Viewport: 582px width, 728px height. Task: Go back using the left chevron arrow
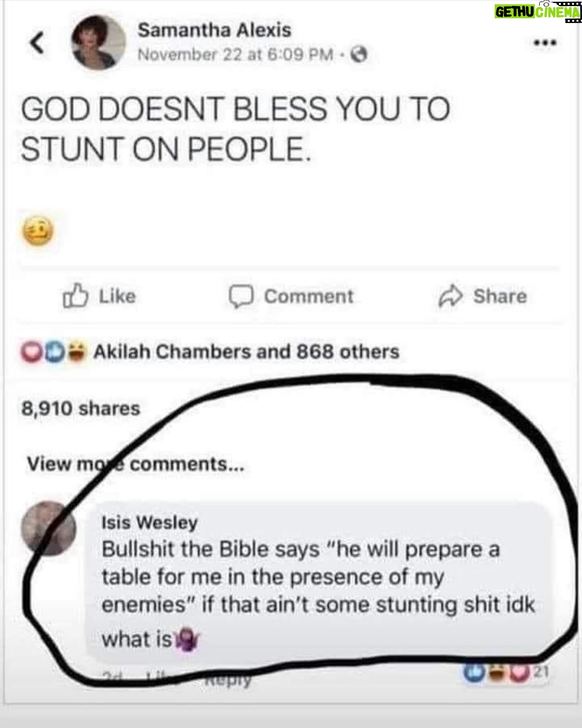pyautogui.click(x=37, y=43)
